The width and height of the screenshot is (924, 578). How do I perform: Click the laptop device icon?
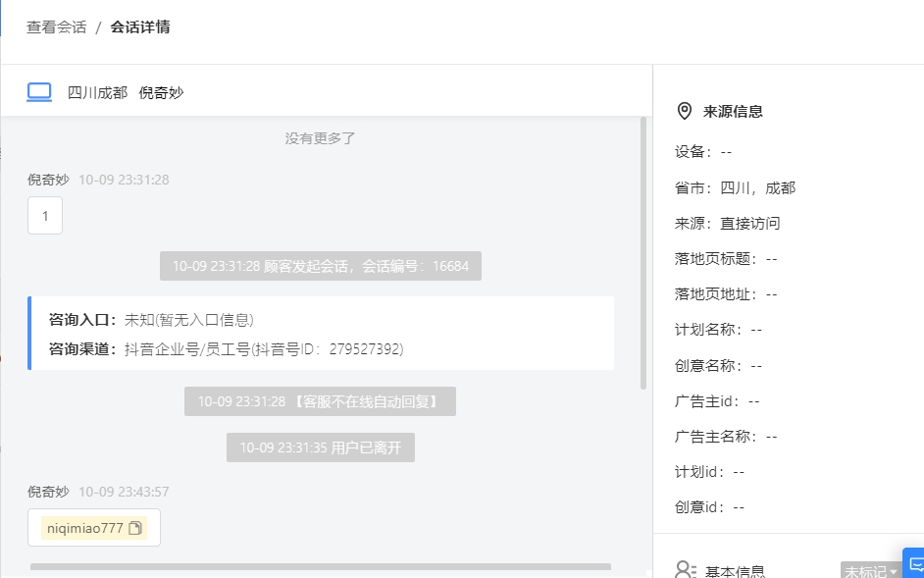click(x=39, y=92)
